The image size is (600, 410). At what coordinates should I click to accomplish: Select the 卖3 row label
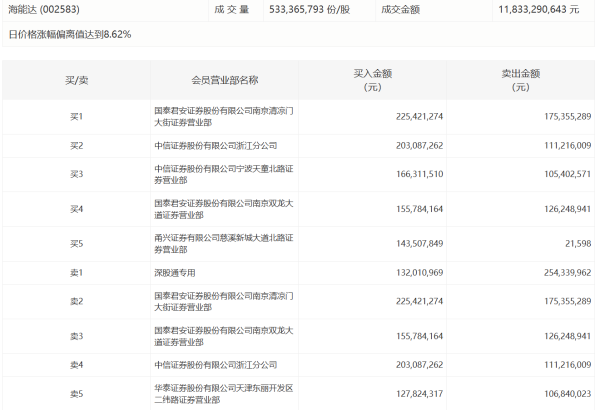coord(77,336)
